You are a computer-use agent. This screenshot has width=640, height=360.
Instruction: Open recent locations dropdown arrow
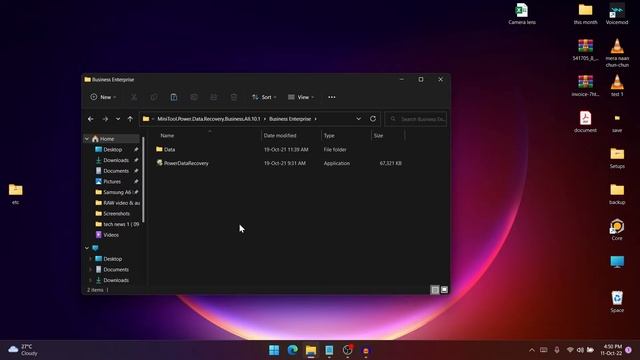(118, 119)
